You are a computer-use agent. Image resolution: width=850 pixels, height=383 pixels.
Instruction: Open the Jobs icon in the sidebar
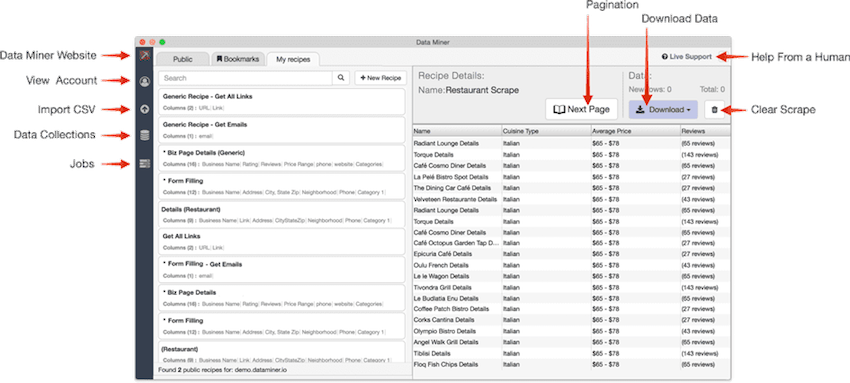[144, 164]
